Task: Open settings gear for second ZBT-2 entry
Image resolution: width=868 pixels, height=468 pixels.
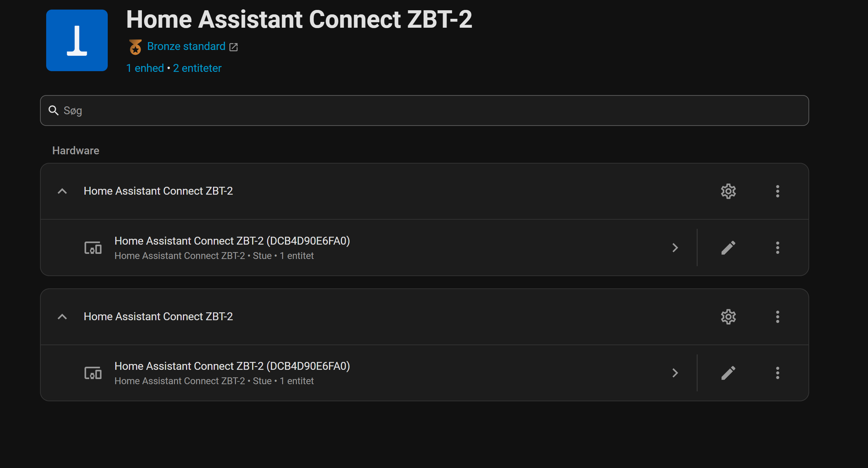Action: pos(728,317)
